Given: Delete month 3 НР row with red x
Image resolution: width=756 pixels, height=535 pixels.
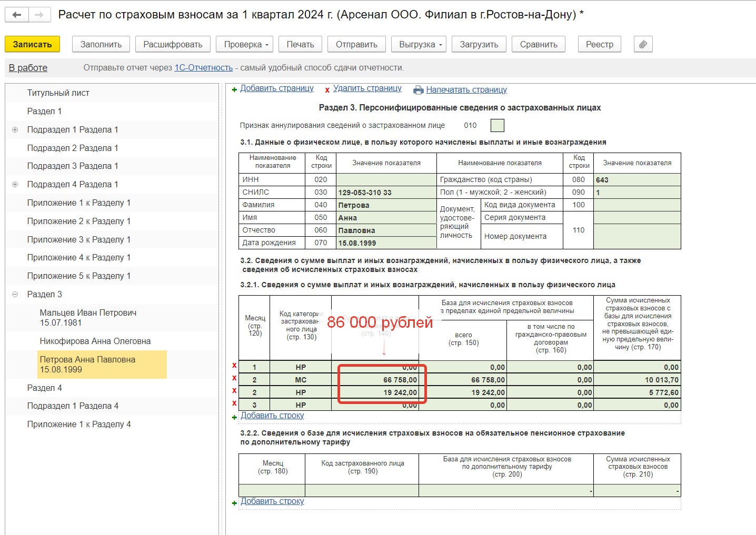Looking at the screenshot, I should point(234,403).
